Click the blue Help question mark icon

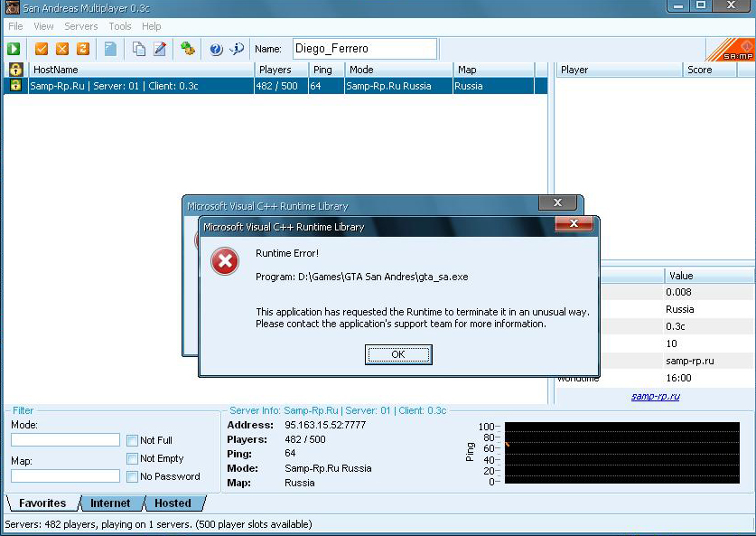coord(216,49)
